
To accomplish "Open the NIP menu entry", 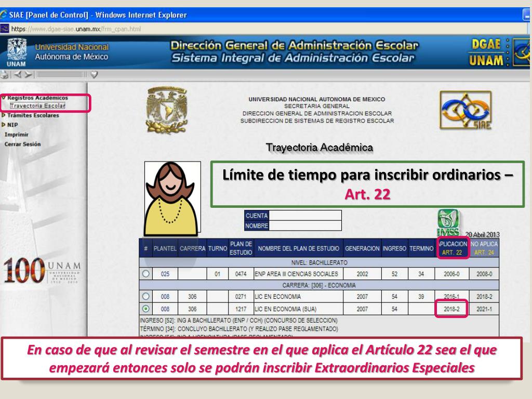I will (12, 125).
